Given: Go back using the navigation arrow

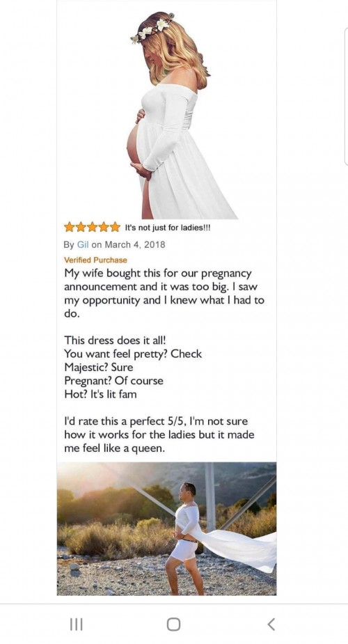Looking at the screenshot, I should pos(271,625).
